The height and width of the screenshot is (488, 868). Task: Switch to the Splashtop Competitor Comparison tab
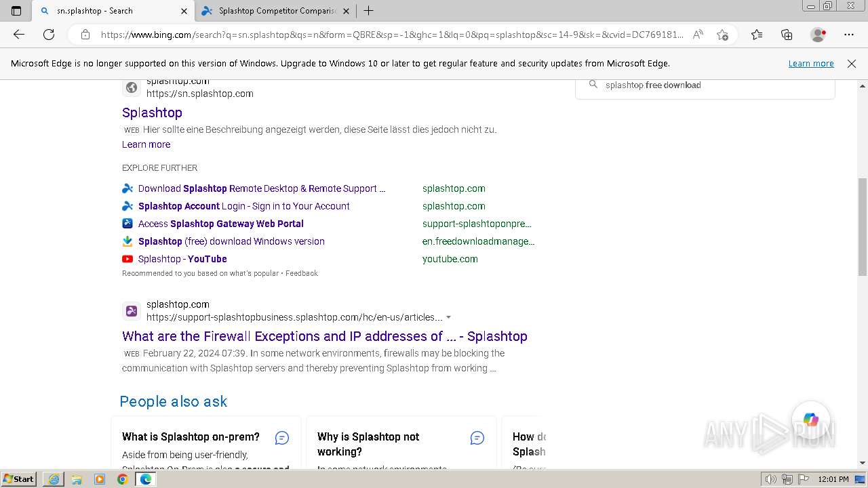point(275,11)
